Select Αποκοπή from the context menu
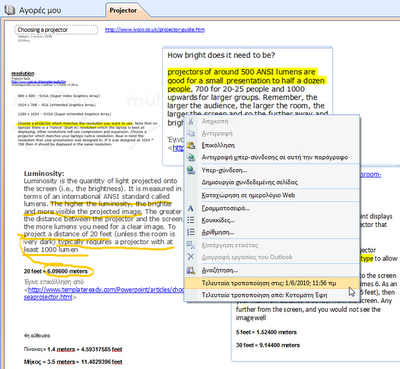The image size is (400, 369). [271, 121]
